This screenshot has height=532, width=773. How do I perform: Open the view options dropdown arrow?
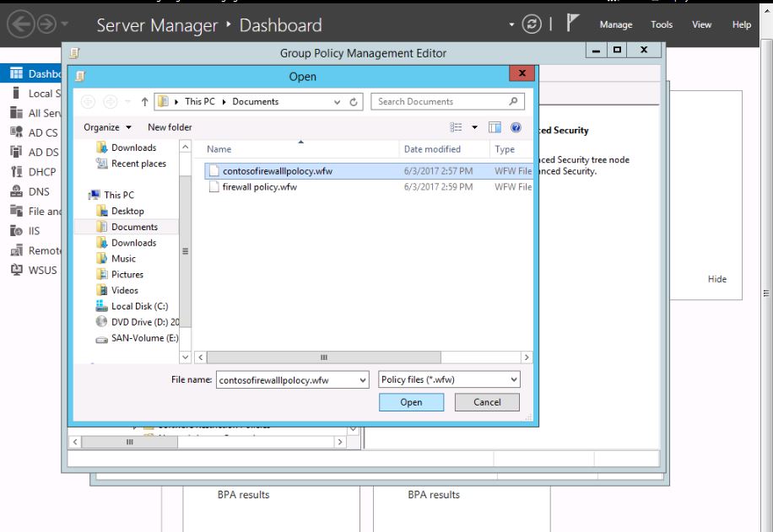[474, 127]
